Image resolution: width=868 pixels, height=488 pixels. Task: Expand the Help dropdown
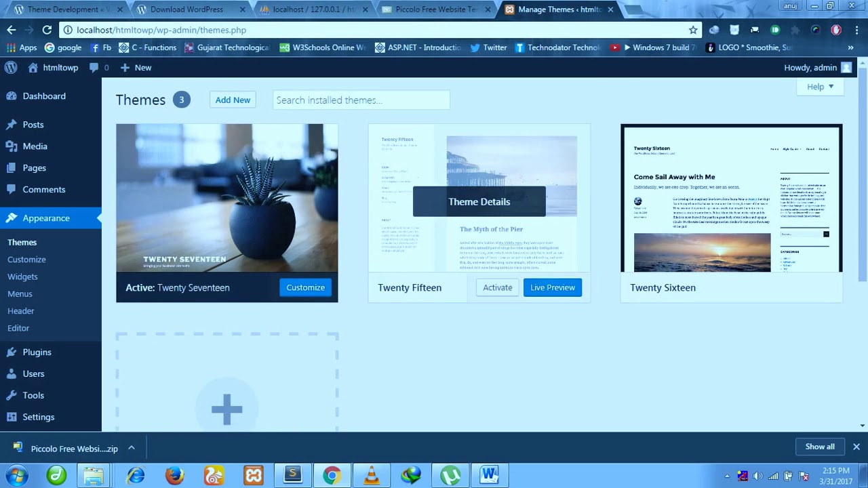(x=820, y=87)
